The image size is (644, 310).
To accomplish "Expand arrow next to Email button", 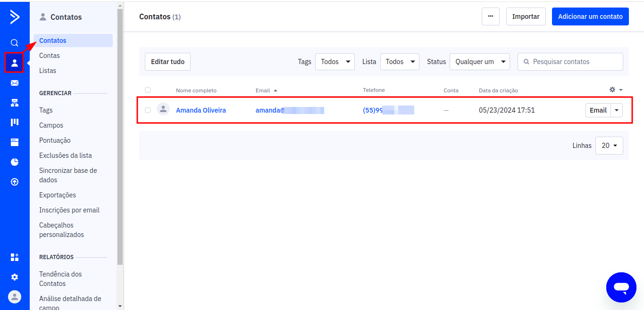I will click(617, 110).
